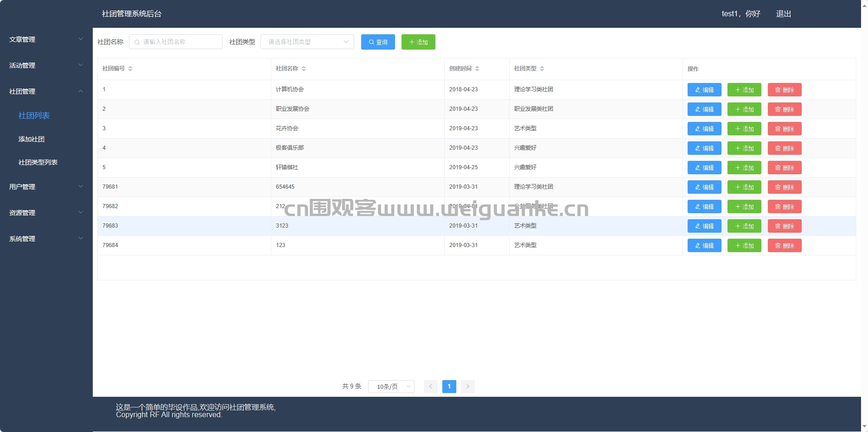The width and height of the screenshot is (868, 432).
Task: Open the 社团类型列表 submenu item
Action: (x=38, y=162)
